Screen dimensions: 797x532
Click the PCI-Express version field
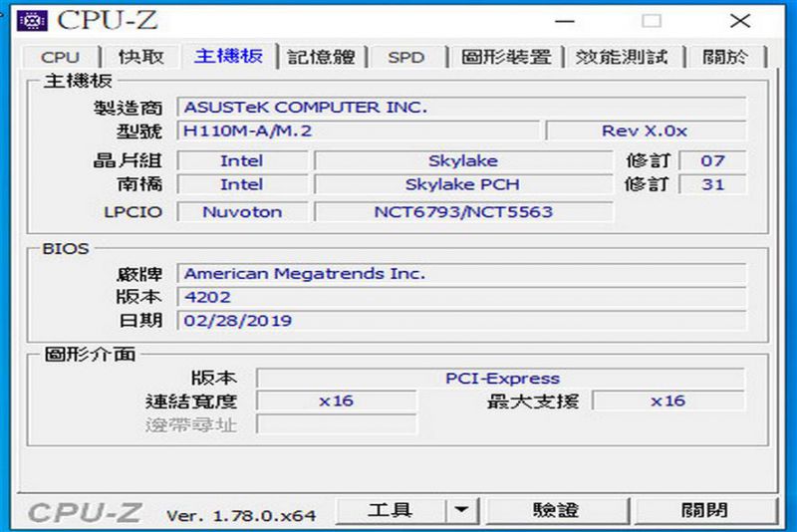501,379
